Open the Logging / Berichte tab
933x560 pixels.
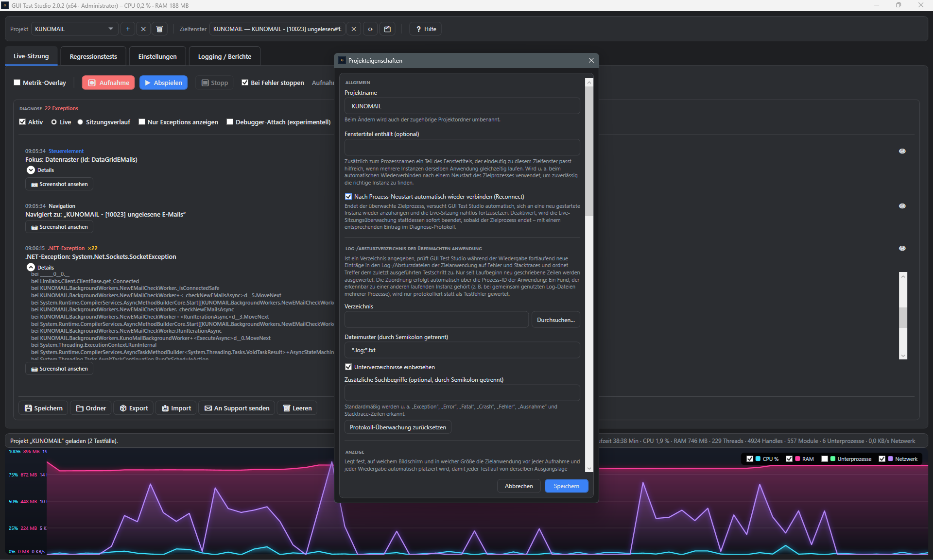tap(225, 56)
